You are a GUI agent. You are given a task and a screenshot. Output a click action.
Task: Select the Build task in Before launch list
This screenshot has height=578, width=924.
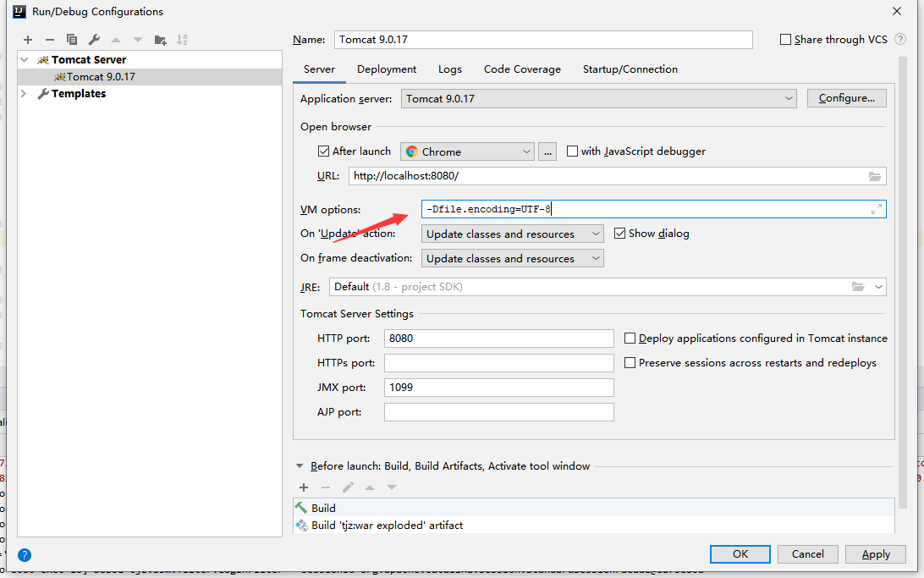coord(593,508)
